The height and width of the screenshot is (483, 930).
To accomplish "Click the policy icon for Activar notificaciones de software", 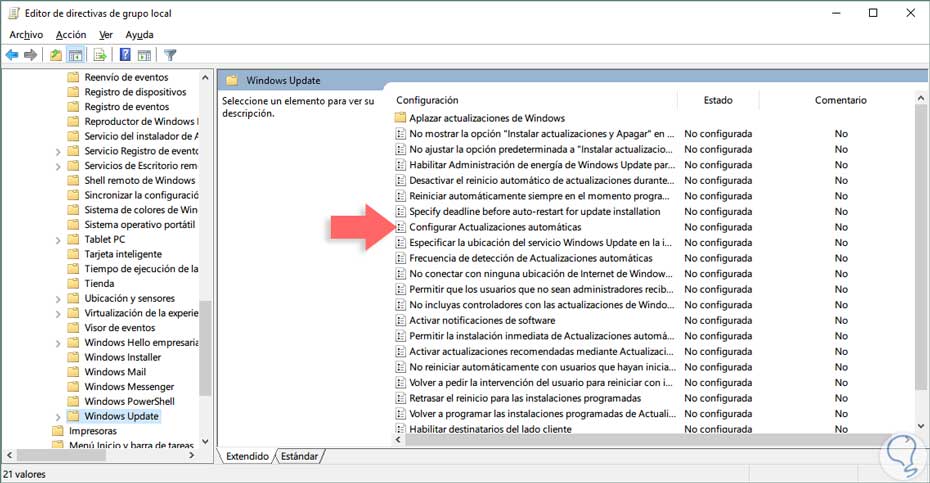I will [401, 320].
